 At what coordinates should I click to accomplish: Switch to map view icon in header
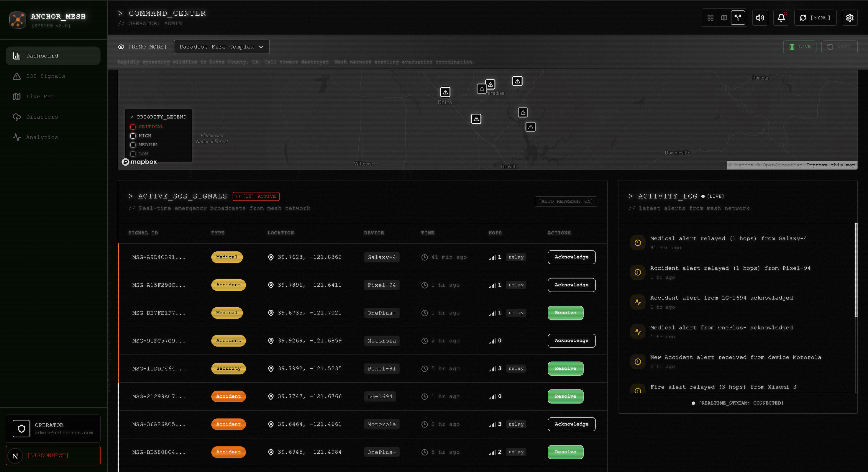724,17
